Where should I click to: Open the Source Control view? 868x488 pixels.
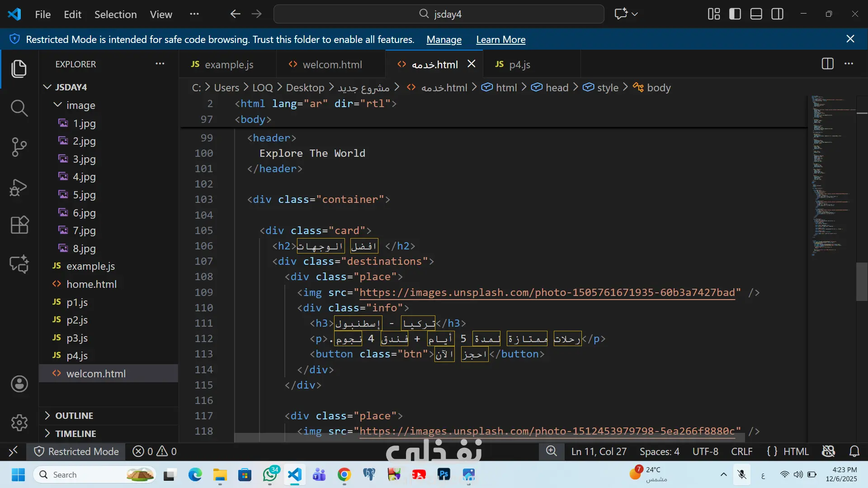click(x=19, y=147)
